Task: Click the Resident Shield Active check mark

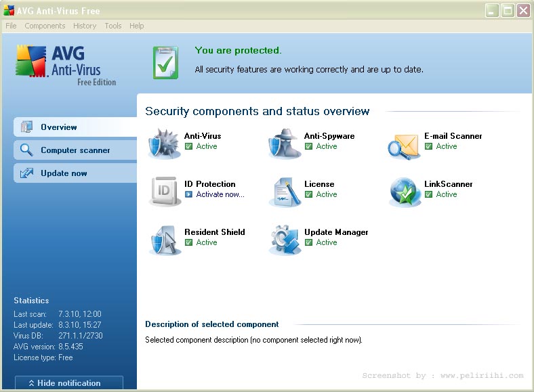Action: click(x=188, y=242)
